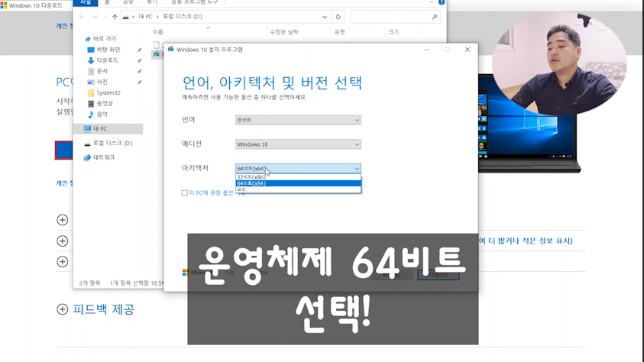The width and height of the screenshot is (644, 362).
Task: Click the 음악 music note icon
Action: click(91, 114)
